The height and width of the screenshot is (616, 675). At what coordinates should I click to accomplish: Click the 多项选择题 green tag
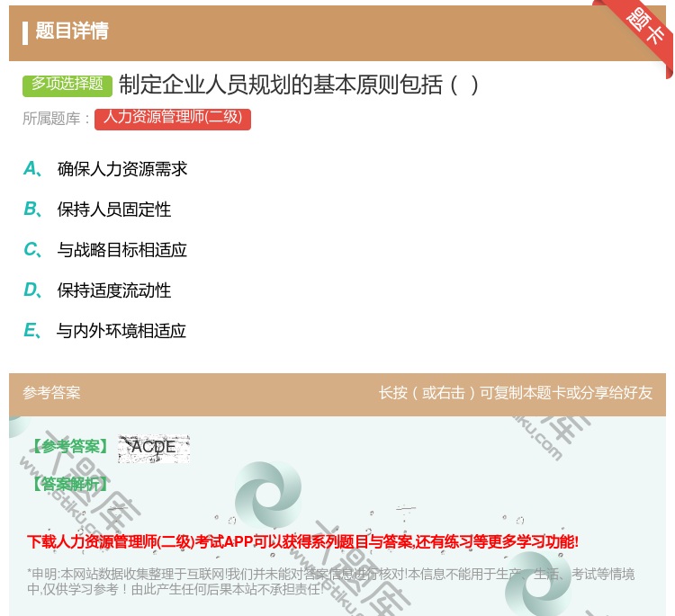(67, 85)
